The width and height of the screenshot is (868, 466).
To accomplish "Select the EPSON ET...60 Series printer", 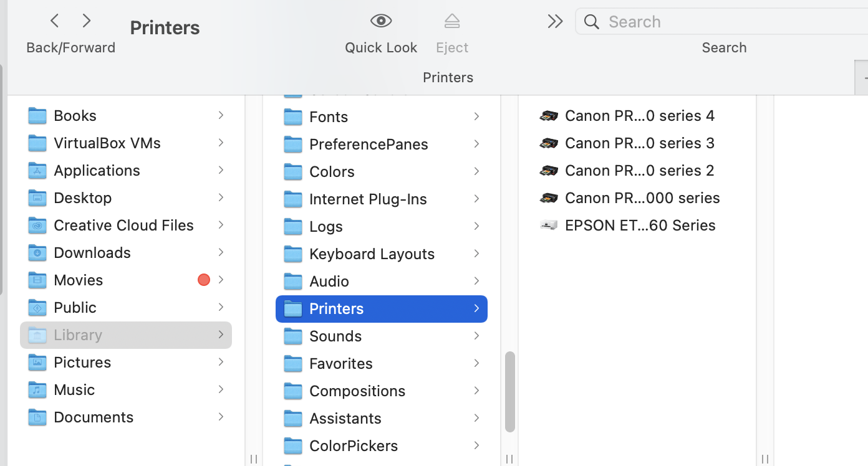I will coord(640,226).
